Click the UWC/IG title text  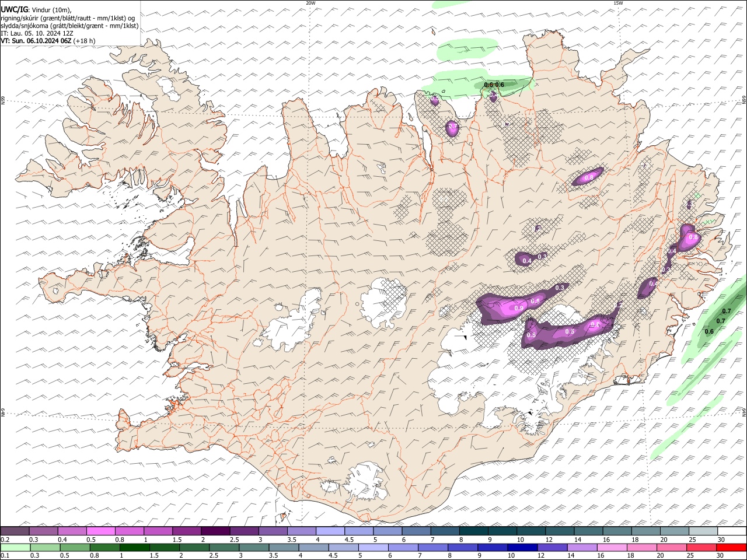pos(14,10)
